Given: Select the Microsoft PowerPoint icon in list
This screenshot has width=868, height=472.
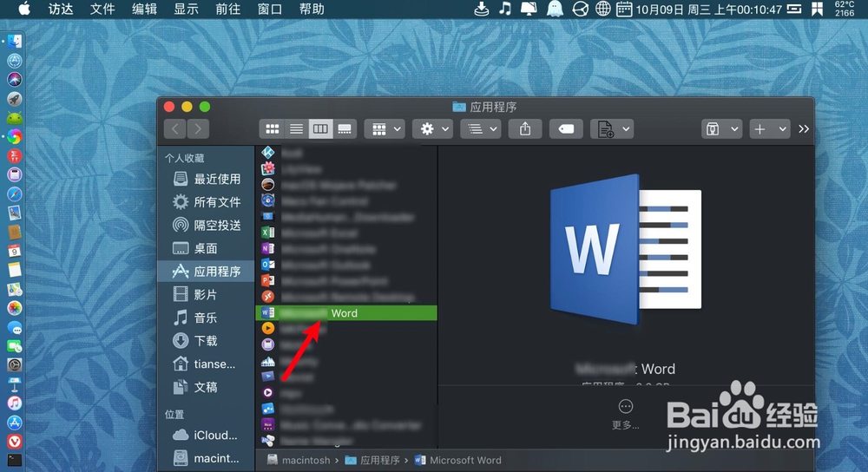Looking at the screenshot, I should 268,280.
